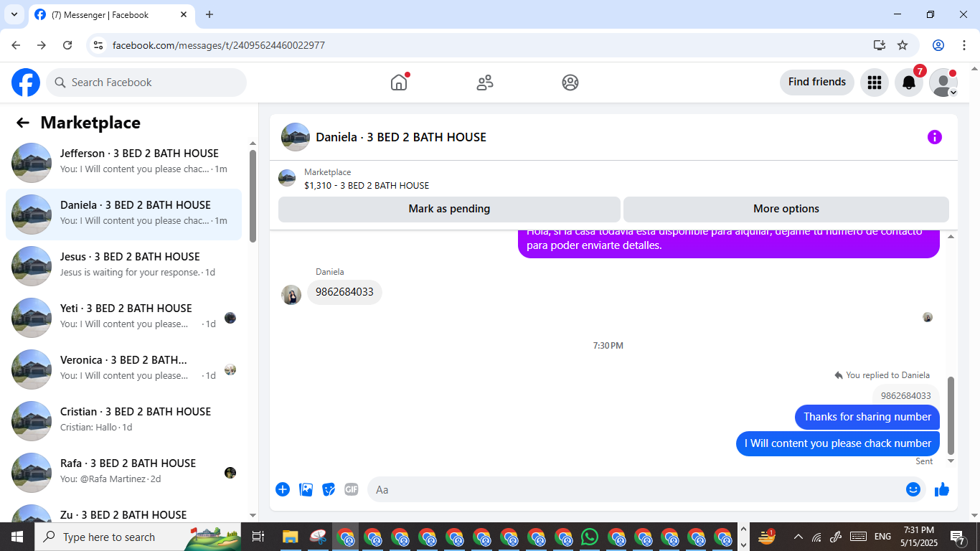Click the Find friends button
The height and width of the screenshot is (551, 980).
[x=817, y=83]
